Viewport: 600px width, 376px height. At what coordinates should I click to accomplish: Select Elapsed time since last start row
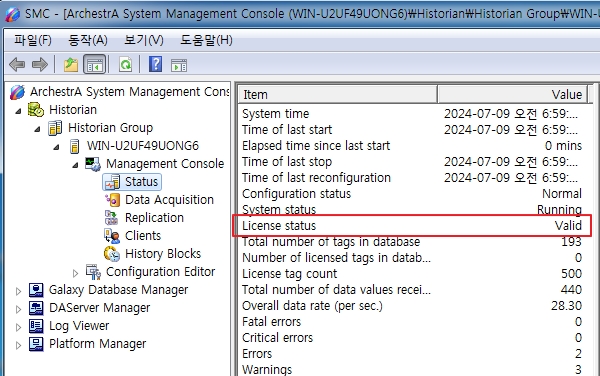pyautogui.click(x=412, y=146)
